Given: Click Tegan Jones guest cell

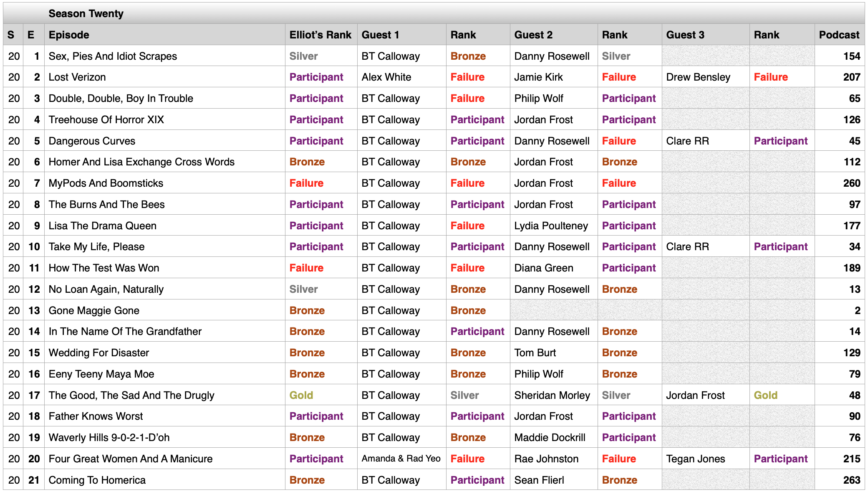Looking at the screenshot, I should (695, 459).
